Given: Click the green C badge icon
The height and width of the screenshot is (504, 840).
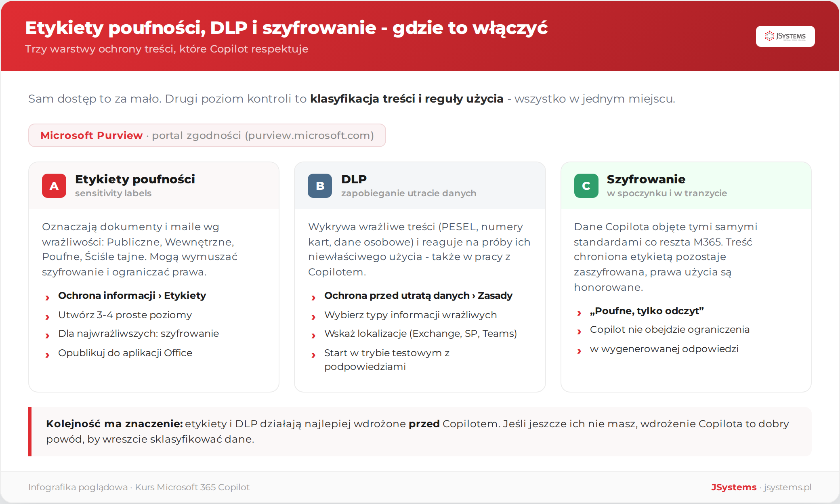Looking at the screenshot, I should pos(586,186).
